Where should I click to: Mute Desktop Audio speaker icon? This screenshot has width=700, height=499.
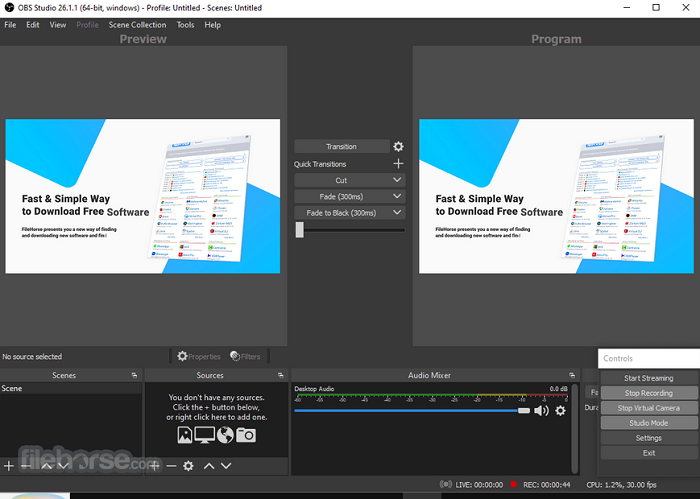[541, 410]
